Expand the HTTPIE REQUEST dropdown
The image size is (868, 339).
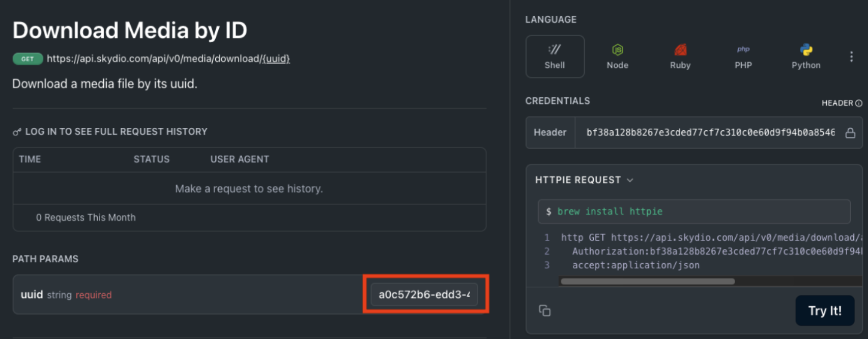coord(584,180)
